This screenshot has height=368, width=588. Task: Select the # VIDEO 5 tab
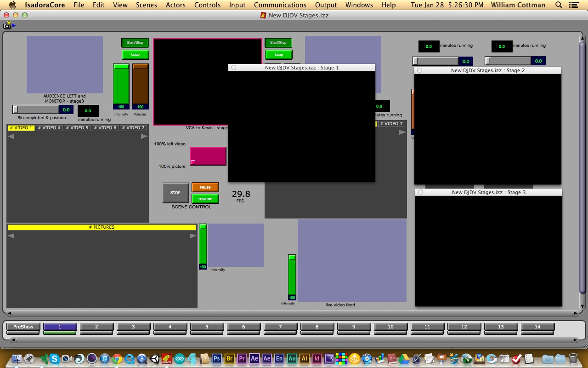[x=77, y=128]
